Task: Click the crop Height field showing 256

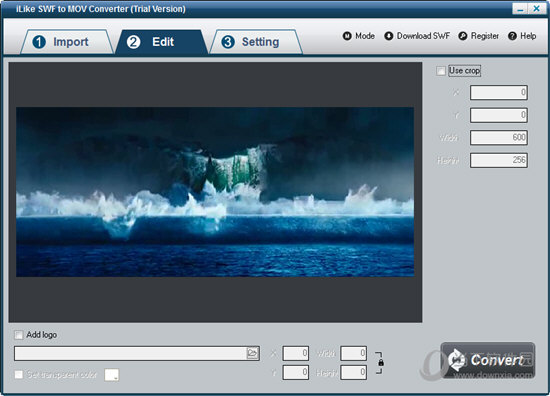Action: pos(498,160)
